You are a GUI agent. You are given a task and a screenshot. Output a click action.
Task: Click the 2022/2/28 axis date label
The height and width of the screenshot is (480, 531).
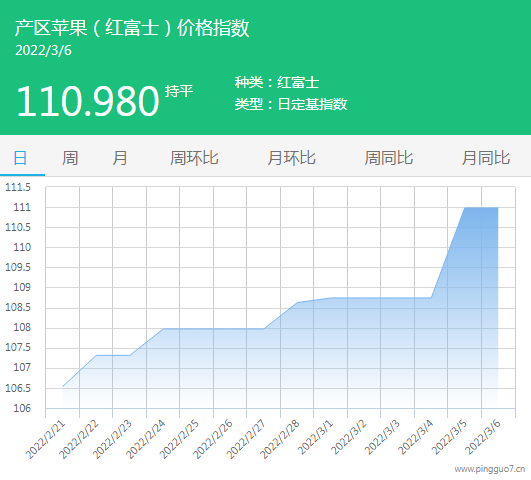(x=280, y=439)
